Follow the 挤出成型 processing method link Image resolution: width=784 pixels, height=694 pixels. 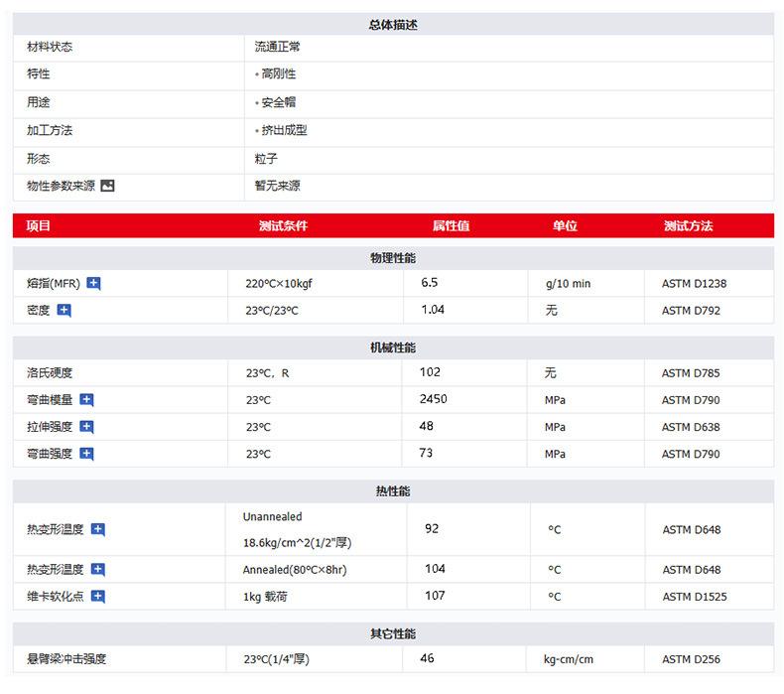pyautogui.click(x=284, y=130)
